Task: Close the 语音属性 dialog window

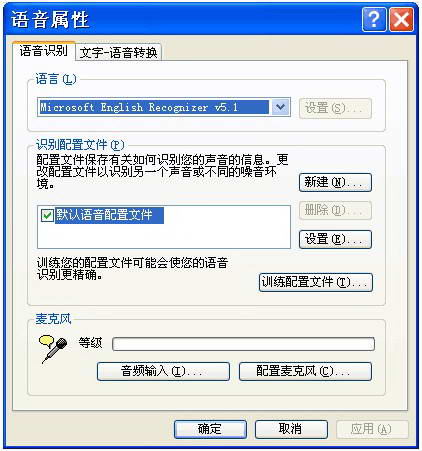Action: point(402,20)
